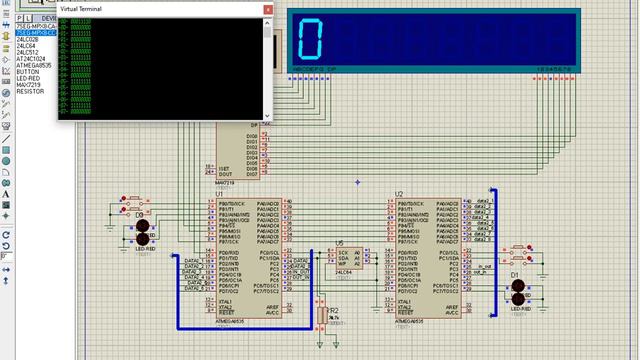
Task: Select the Device Pins mode tool
Action: (x=6, y=60)
